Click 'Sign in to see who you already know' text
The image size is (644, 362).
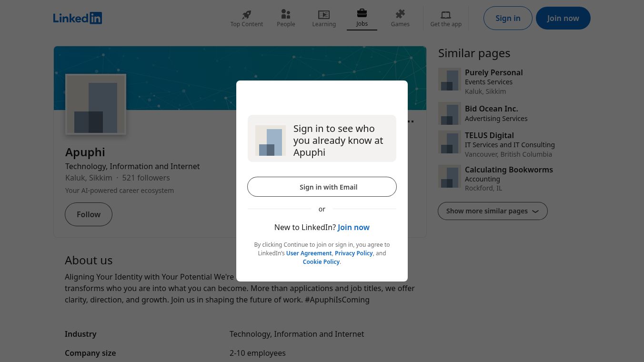click(338, 141)
